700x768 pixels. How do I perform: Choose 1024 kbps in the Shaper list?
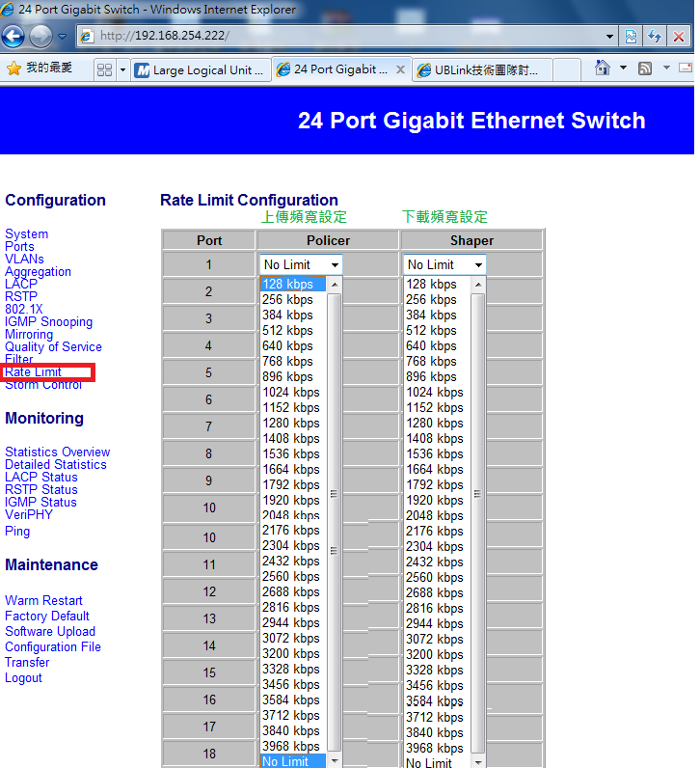(x=434, y=393)
